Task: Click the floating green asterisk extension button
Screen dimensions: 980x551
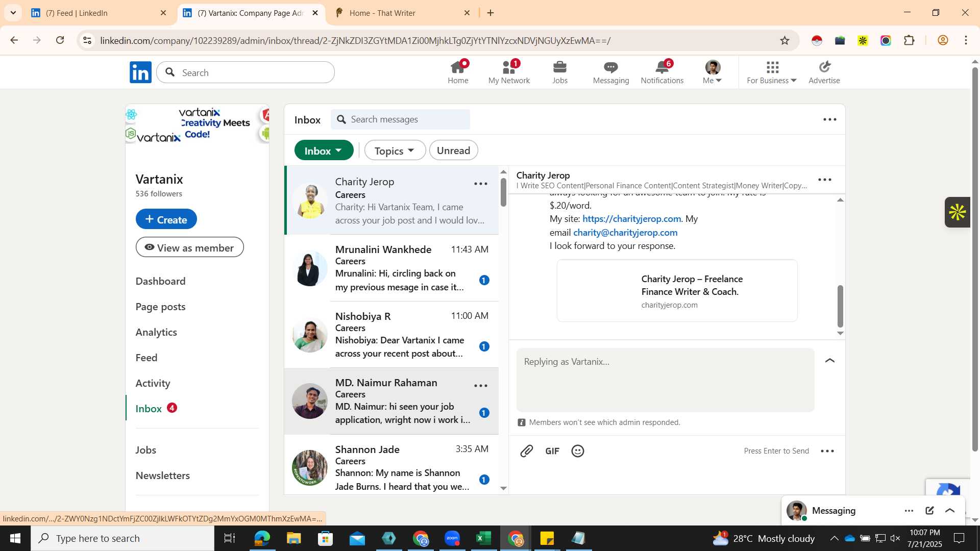Action: (x=957, y=212)
